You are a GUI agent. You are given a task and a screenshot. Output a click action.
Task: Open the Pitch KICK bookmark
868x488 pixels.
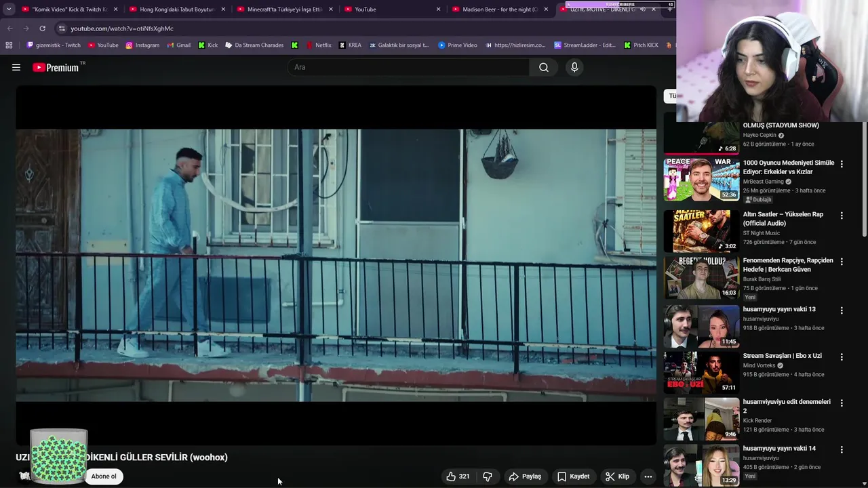pos(641,45)
